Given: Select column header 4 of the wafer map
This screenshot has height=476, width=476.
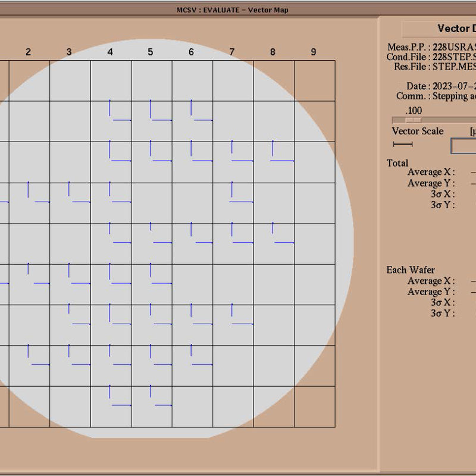Looking at the screenshot, I should click(110, 52).
